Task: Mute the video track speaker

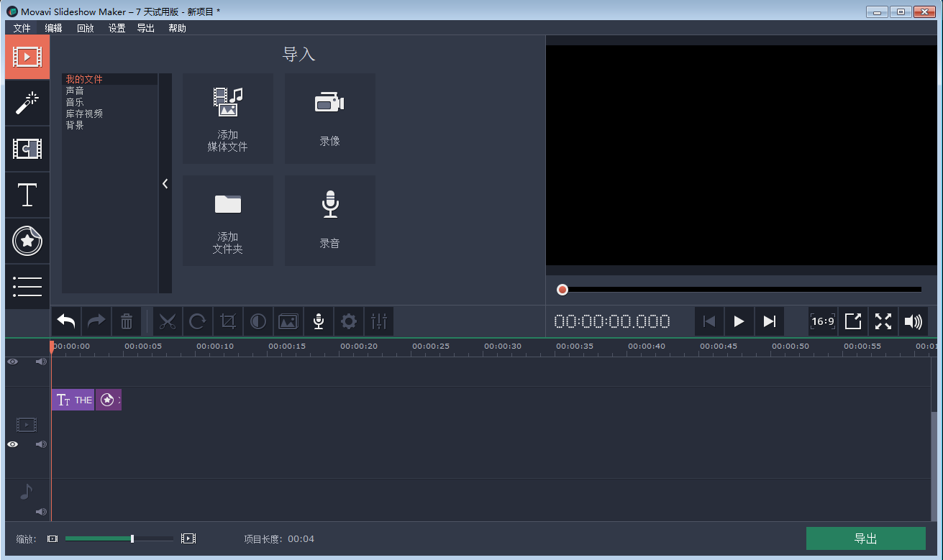Action: (x=41, y=444)
